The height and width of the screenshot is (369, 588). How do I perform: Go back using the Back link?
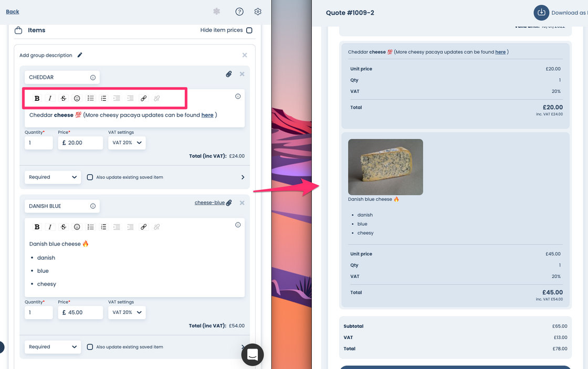tap(13, 12)
